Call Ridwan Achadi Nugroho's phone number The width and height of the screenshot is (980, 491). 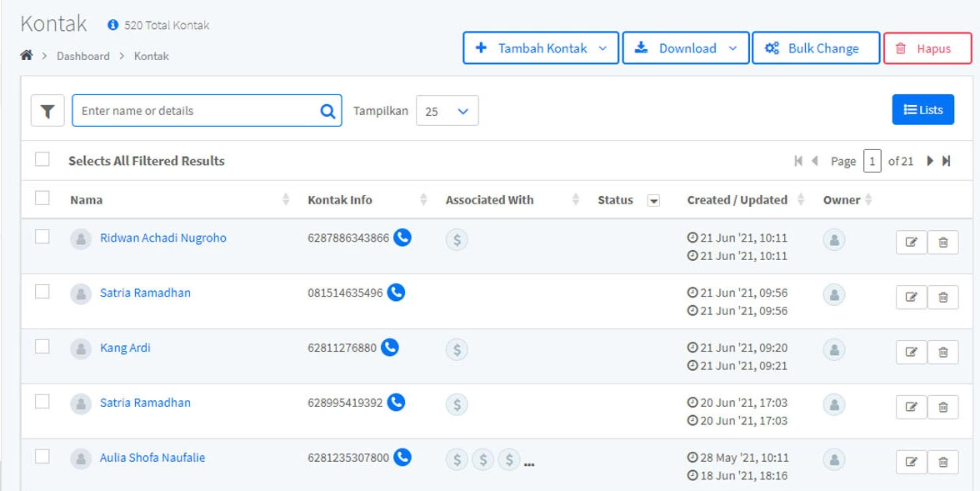point(402,238)
